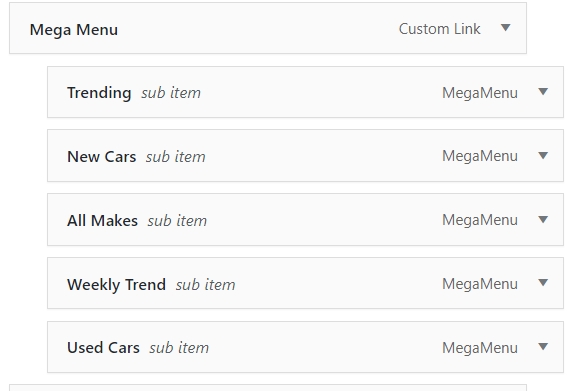Open the New Cars item dropdown arrow

tap(543, 156)
